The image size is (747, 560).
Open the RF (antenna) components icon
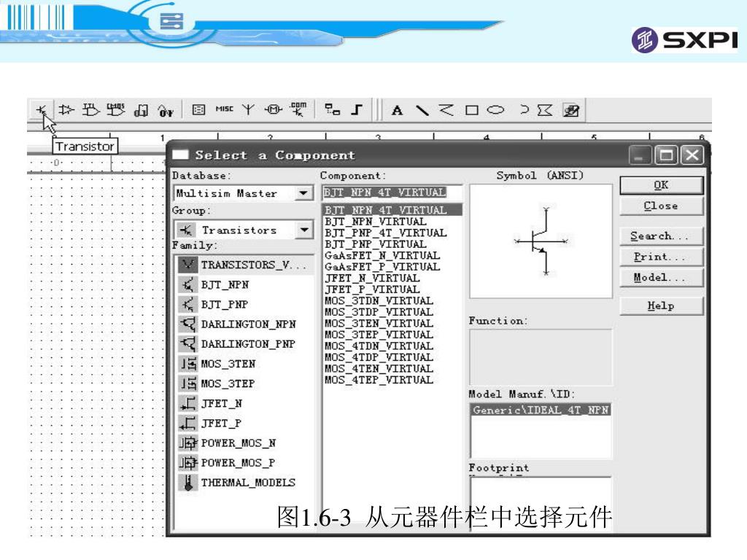point(248,110)
